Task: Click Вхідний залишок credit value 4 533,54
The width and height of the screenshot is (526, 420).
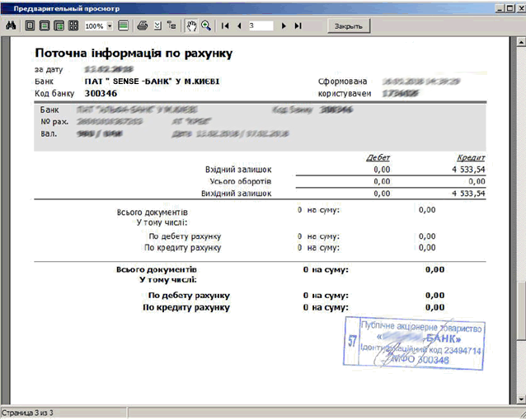Action: pyautogui.click(x=468, y=170)
